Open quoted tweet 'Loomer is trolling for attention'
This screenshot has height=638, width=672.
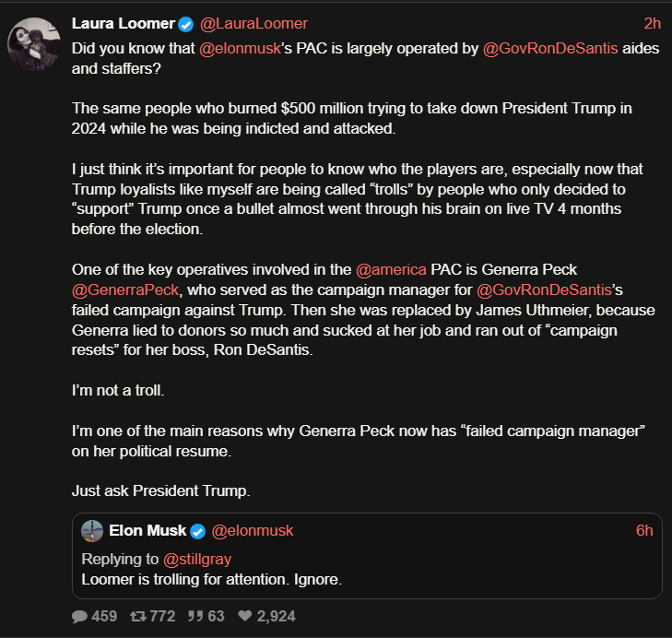point(212,579)
